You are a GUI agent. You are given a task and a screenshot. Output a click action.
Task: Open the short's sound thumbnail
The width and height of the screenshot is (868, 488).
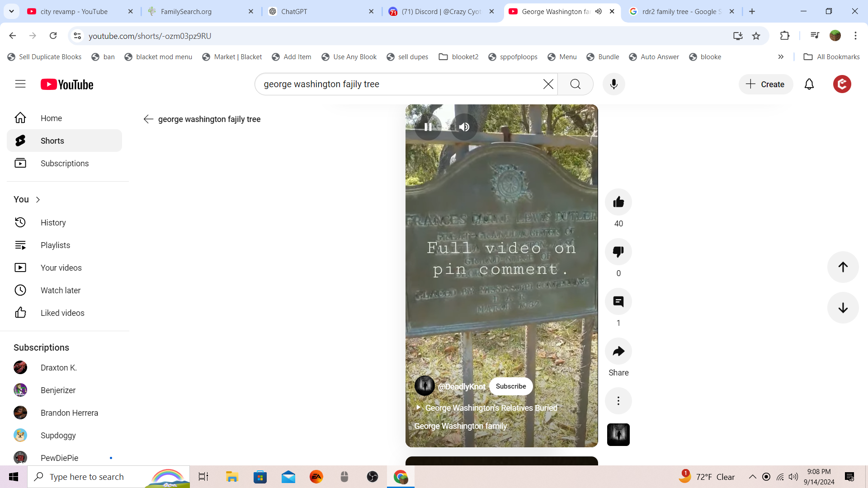[x=618, y=435]
